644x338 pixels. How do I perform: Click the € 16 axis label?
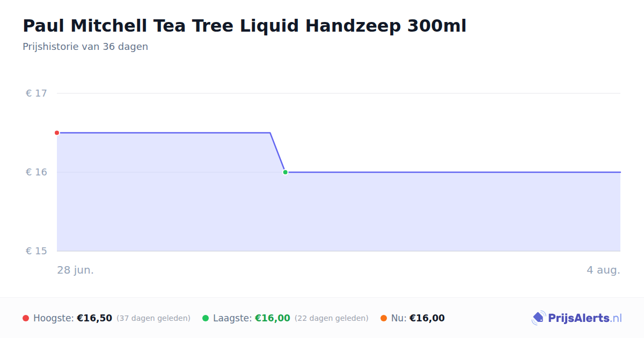coord(36,172)
